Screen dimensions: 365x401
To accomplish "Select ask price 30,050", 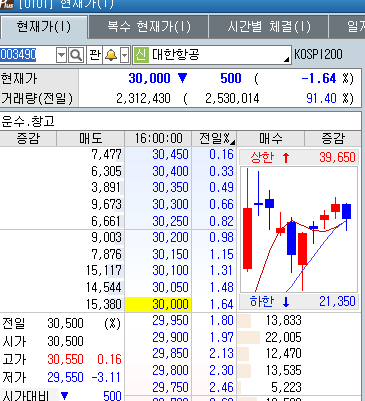I will pyautogui.click(x=170, y=287).
